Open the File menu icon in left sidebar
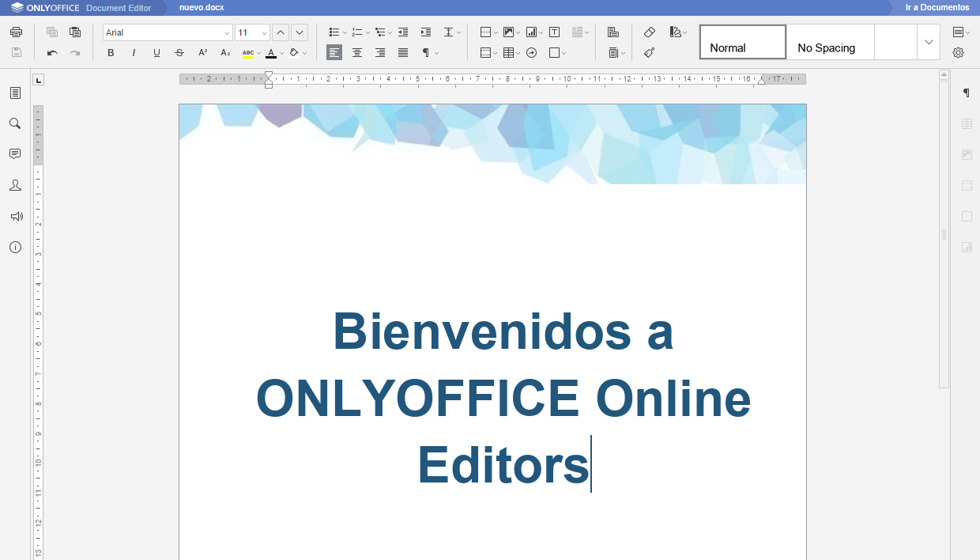The width and height of the screenshot is (980, 560). (x=15, y=93)
